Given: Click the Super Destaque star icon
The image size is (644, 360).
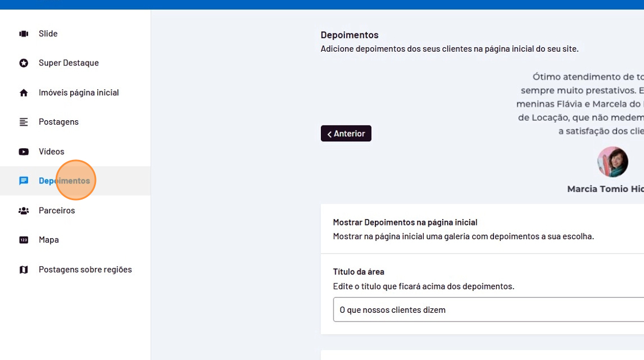Looking at the screenshot, I should coord(24,63).
